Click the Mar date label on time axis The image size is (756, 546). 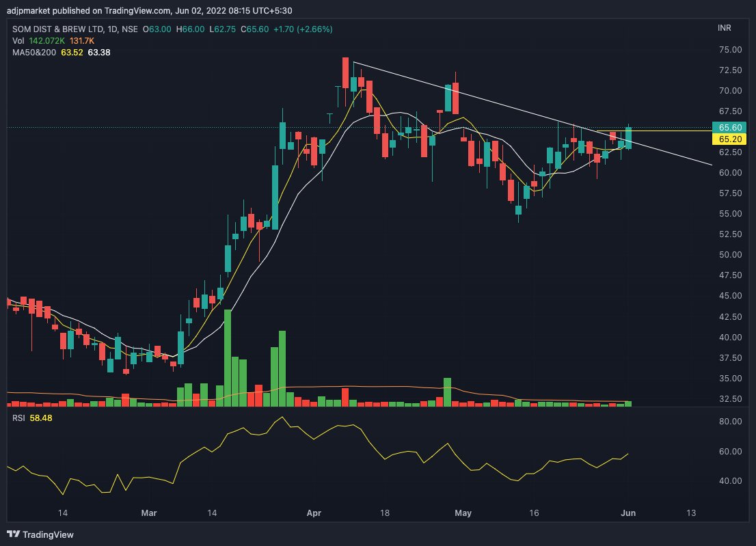(x=149, y=513)
